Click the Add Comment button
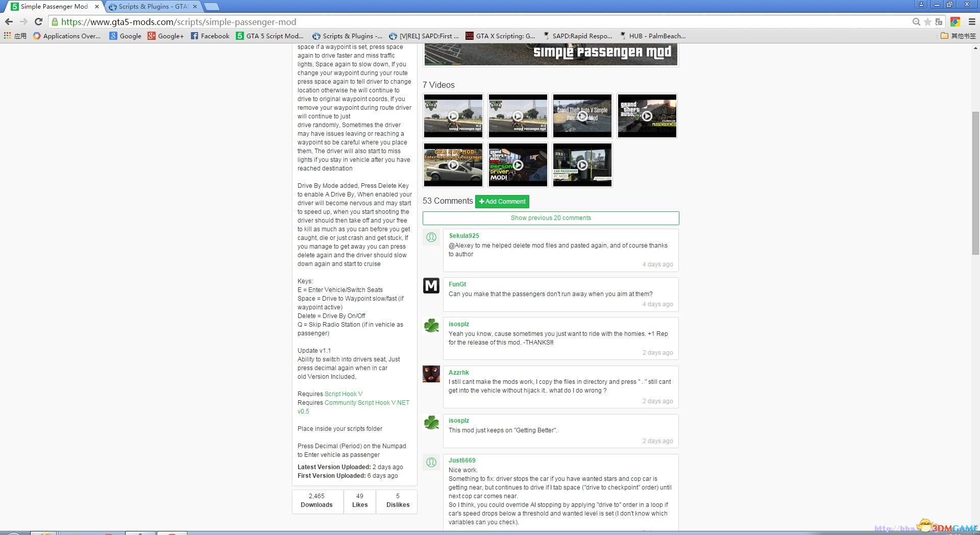The width and height of the screenshot is (980, 535). tap(502, 202)
